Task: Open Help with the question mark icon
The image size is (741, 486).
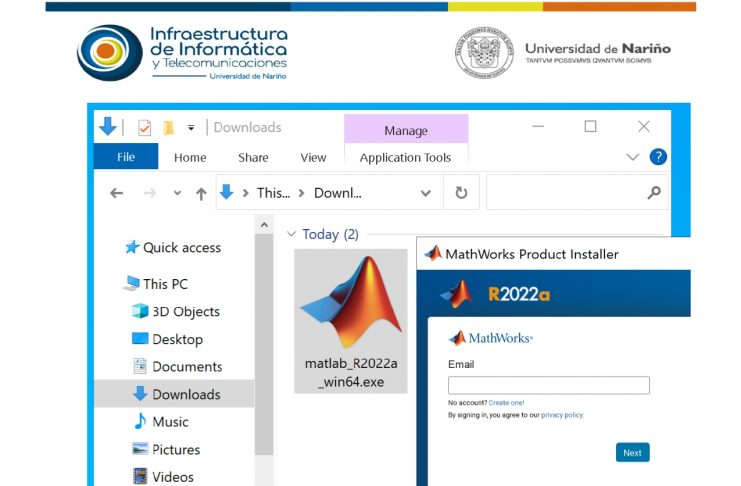Action: click(x=658, y=157)
